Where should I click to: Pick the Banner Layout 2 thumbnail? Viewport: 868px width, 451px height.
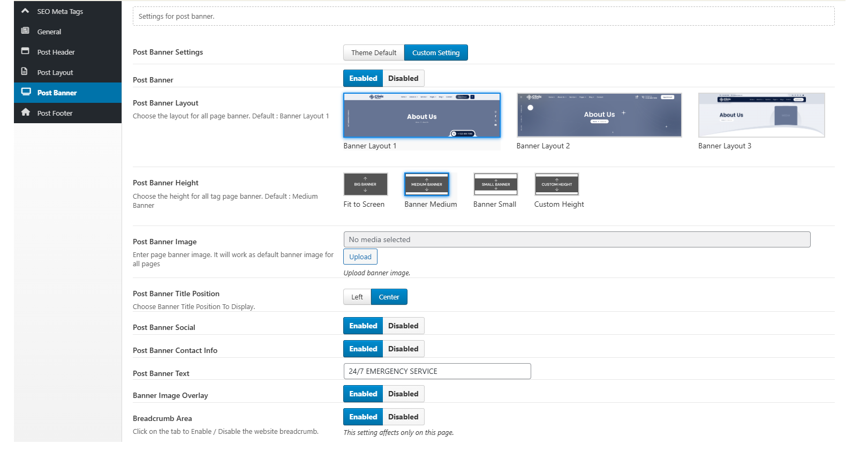[599, 115]
